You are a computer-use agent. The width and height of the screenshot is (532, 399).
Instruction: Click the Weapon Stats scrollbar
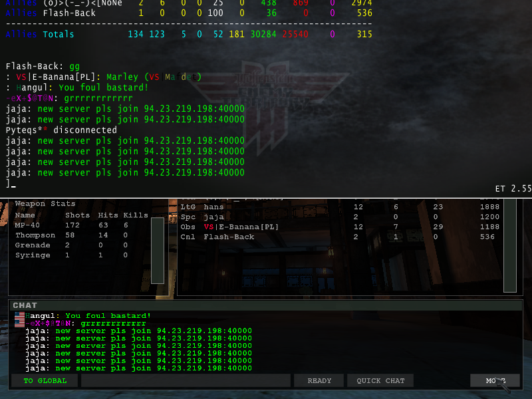158,249
